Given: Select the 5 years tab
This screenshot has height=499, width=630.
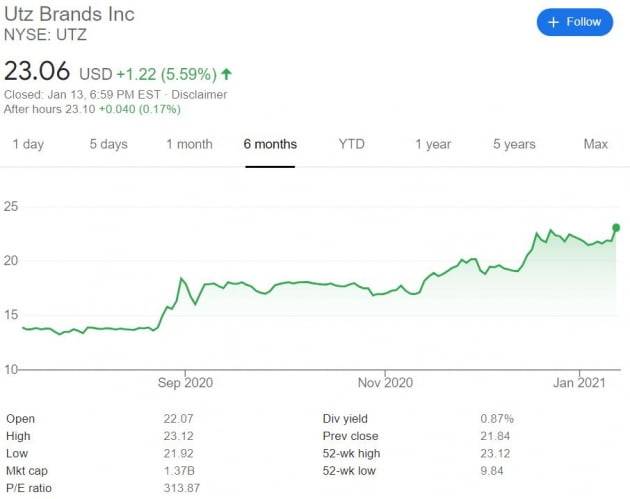Looking at the screenshot, I should (514, 144).
